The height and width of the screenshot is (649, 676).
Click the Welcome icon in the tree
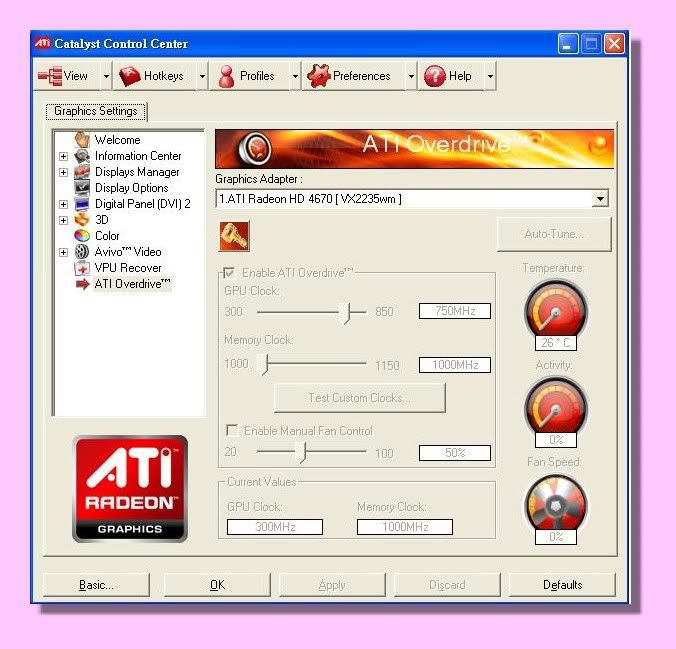click(x=82, y=140)
